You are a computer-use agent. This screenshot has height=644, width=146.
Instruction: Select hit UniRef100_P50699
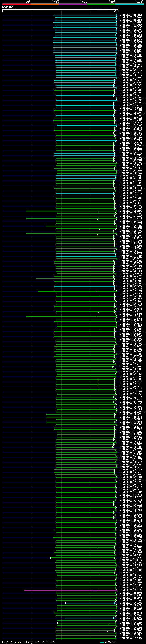(x=131, y=27)
